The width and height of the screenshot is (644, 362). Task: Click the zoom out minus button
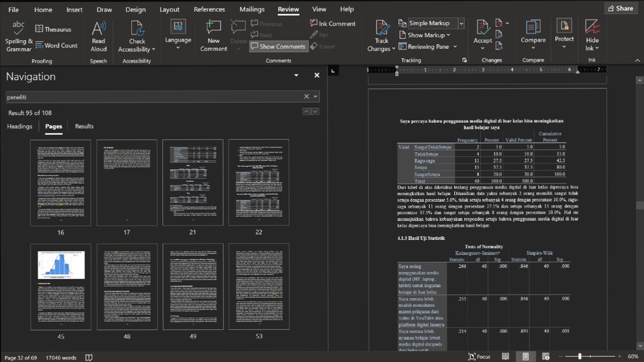click(560, 357)
